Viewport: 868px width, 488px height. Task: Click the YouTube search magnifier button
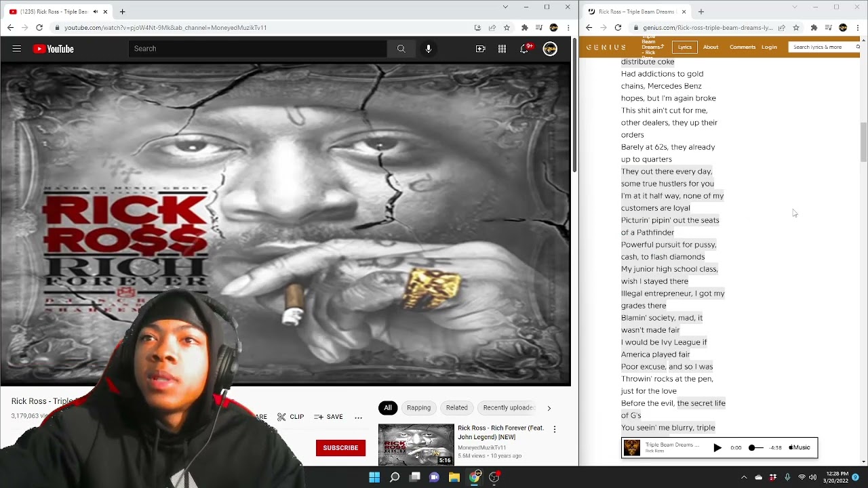click(401, 49)
